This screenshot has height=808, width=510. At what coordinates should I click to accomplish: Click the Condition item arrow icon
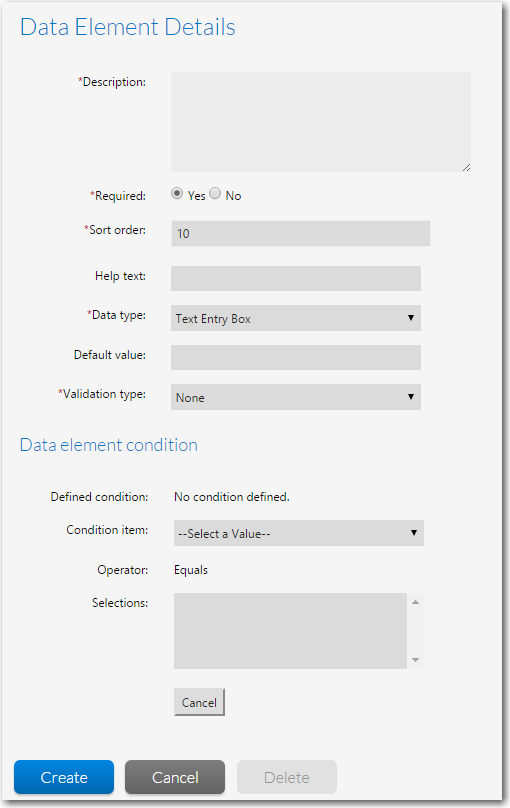[414, 532]
